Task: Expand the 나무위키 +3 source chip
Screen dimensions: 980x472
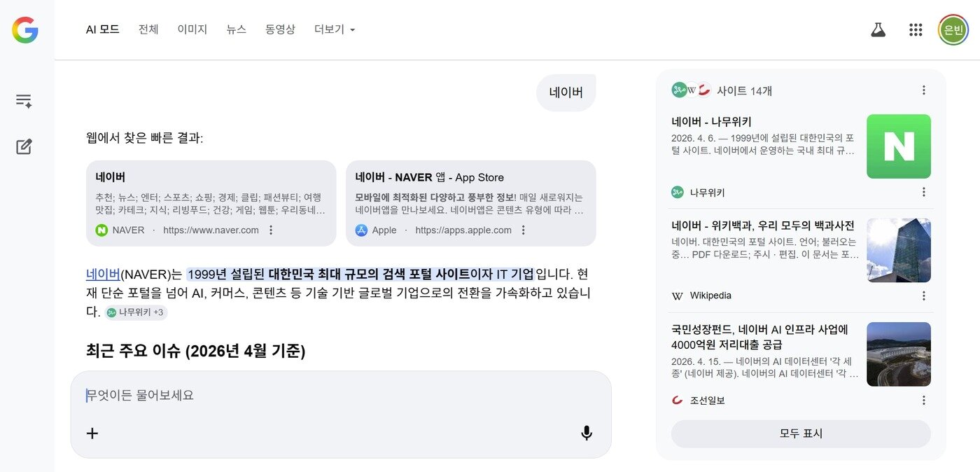Action: pos(136,312)
